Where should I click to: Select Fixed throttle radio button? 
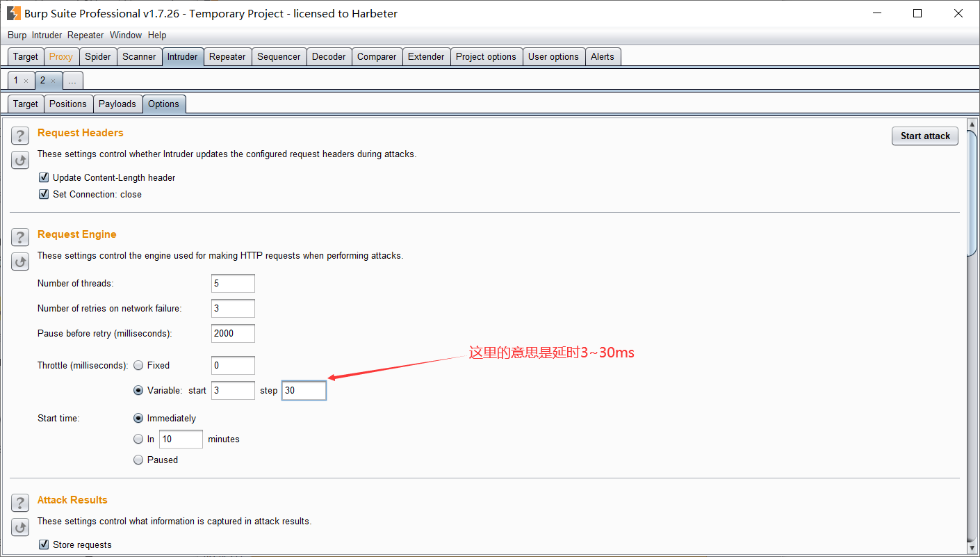point(138,365)
